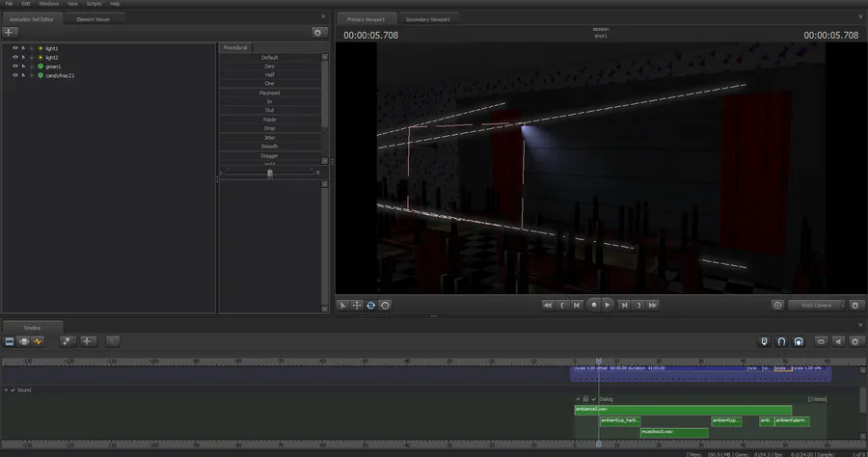Mute audio with the speaker button
This screenshot has width=868, height=457.
838,342
